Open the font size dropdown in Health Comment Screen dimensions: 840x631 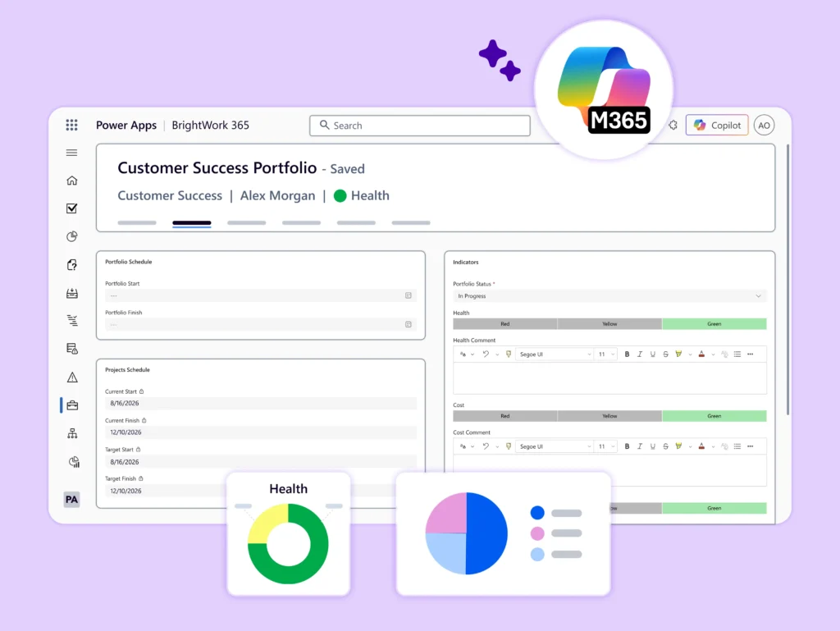pyautogui.click(x=603, y=354)
